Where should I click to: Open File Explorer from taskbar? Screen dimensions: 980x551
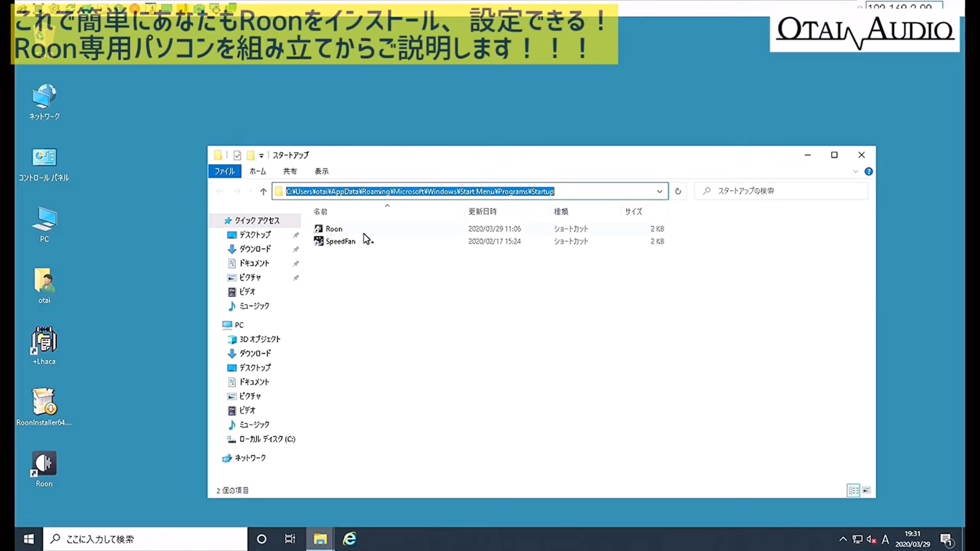point(320,539)
